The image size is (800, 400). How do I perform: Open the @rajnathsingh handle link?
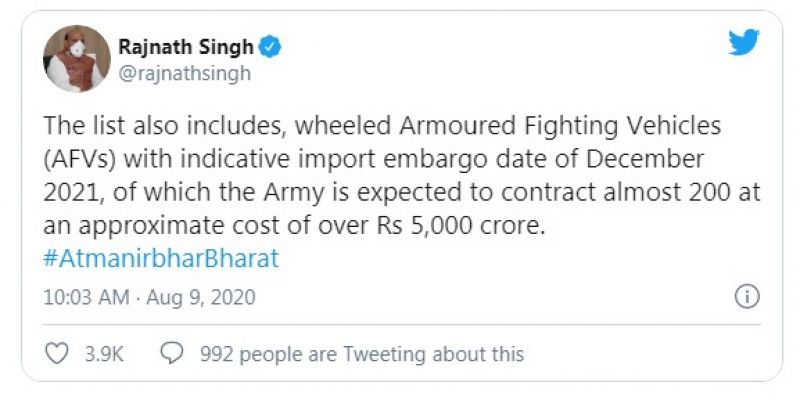point(170,73)
